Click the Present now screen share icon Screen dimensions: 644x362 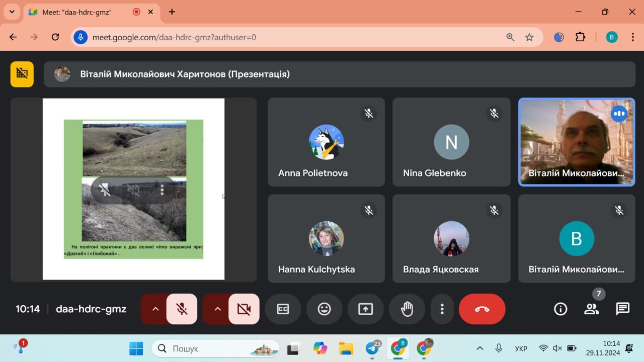pos(365,309)
